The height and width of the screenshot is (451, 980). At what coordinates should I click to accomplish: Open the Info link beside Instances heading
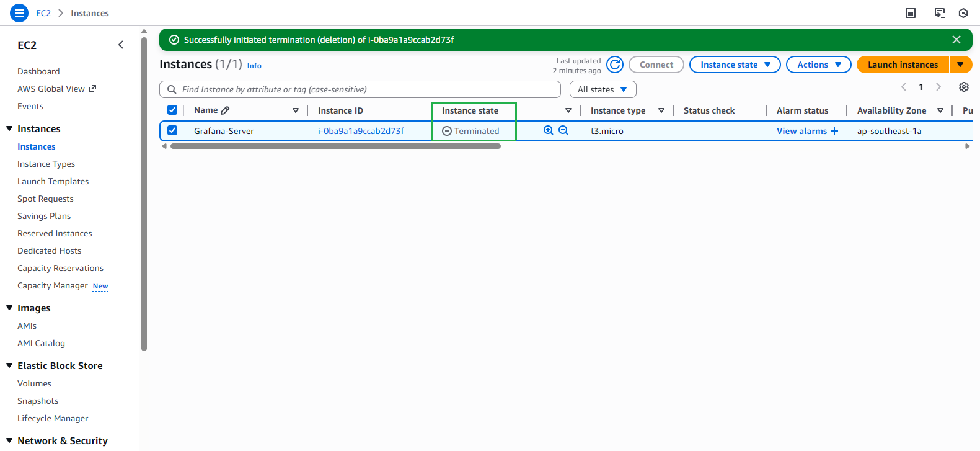(x=254, y=65)
